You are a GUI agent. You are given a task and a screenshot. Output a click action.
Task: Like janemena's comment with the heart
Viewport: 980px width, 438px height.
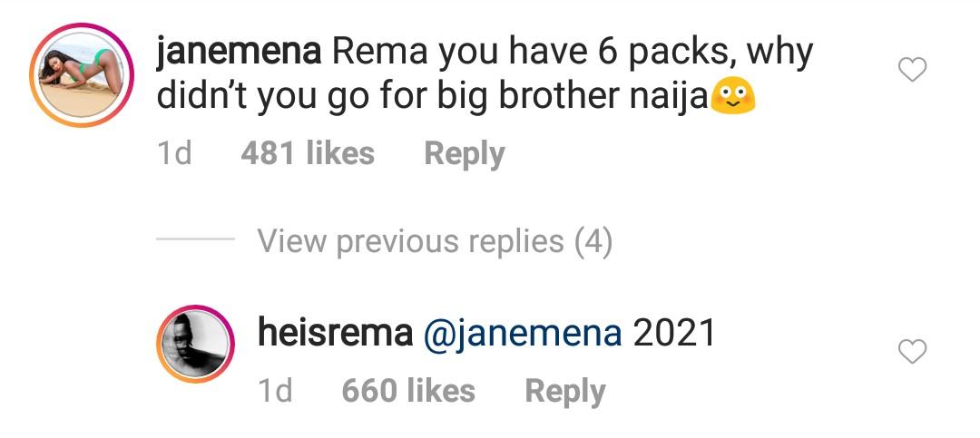click(x=912, y=69)
